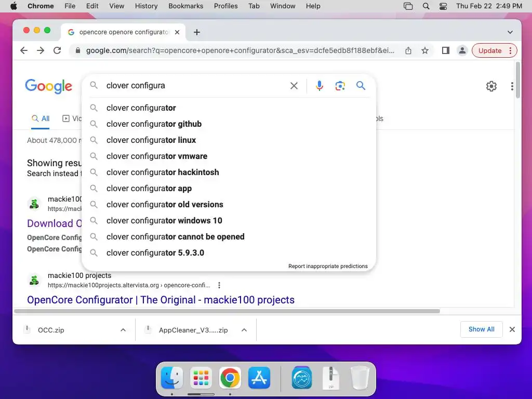532x399 pixels.
Task: Click the Chrome address bar URL
Action: pyautogui.click(x=240, y=50)
